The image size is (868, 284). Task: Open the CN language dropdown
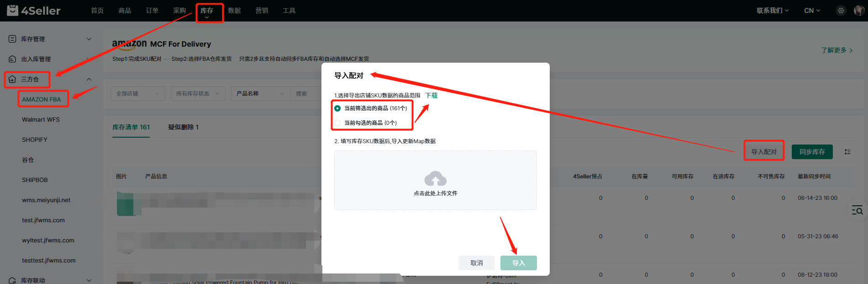tap(812, 11)
